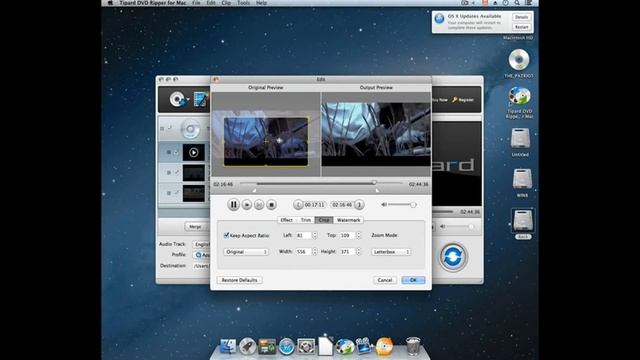Viewport: 640px width, 360px height.
Task: Select the first title thumbnail with play icon
Action: point(193,152)
